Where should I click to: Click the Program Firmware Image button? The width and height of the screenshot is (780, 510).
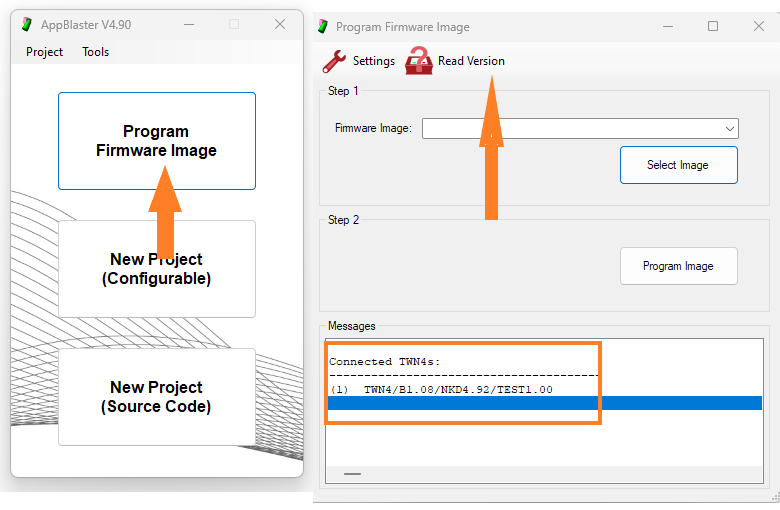pos(157,141)
